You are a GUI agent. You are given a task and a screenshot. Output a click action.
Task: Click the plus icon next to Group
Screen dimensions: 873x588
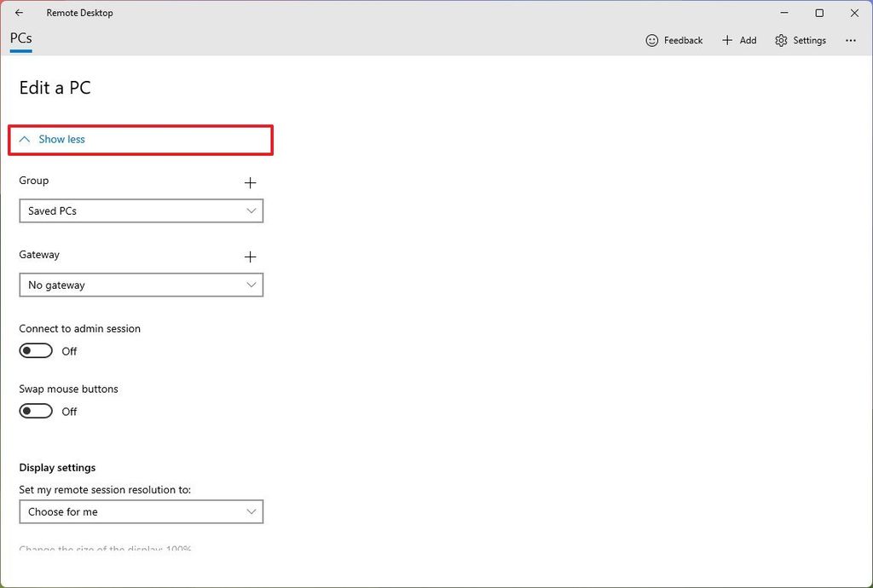(x=250, y=182)
